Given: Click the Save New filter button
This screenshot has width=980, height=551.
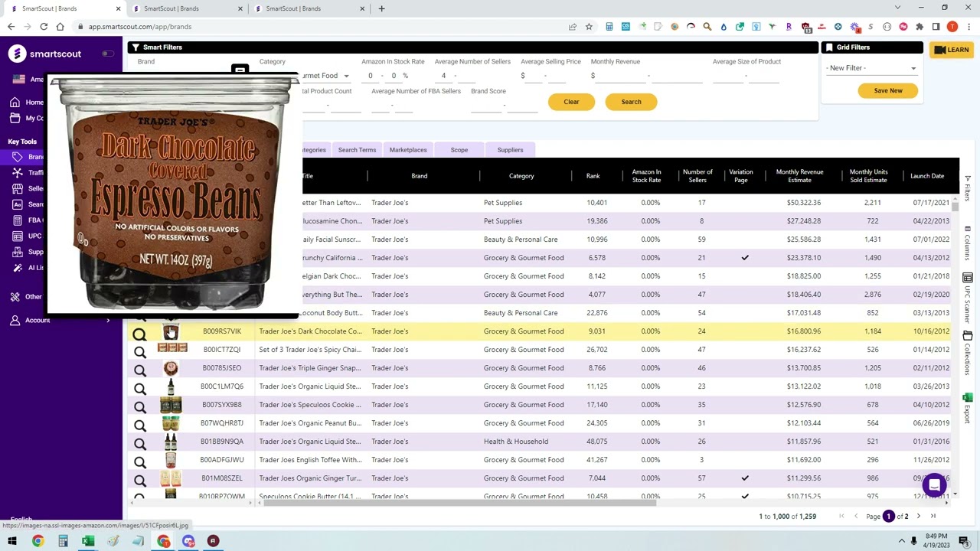Looking at the screenshot, I should pos(888,90).
